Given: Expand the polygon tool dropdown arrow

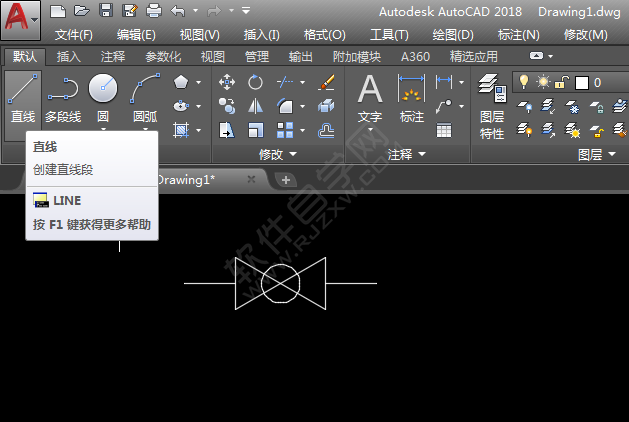Looking at the screenshot, I should click(x=199, y=83).
